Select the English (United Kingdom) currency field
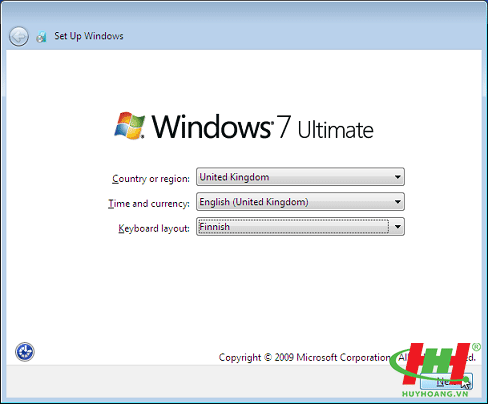Image resolution: width=488 pixels, height=404 pixels. click(300, 202)
